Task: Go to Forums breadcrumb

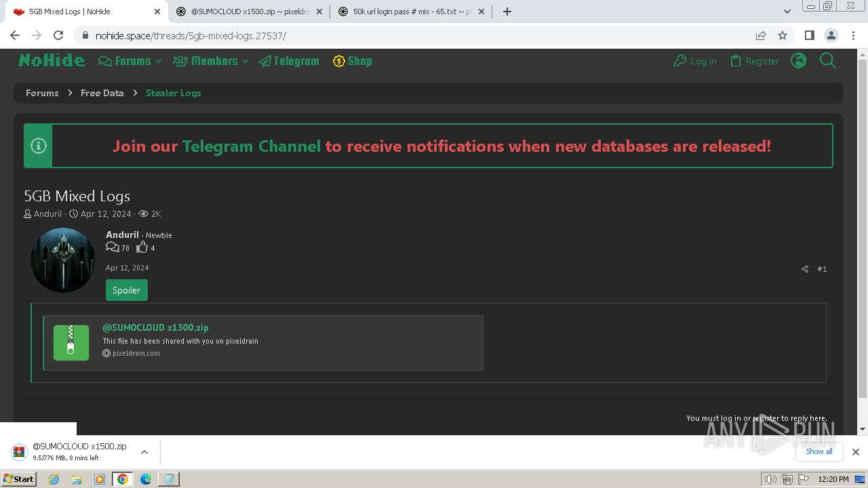Action: pos(42,93)
